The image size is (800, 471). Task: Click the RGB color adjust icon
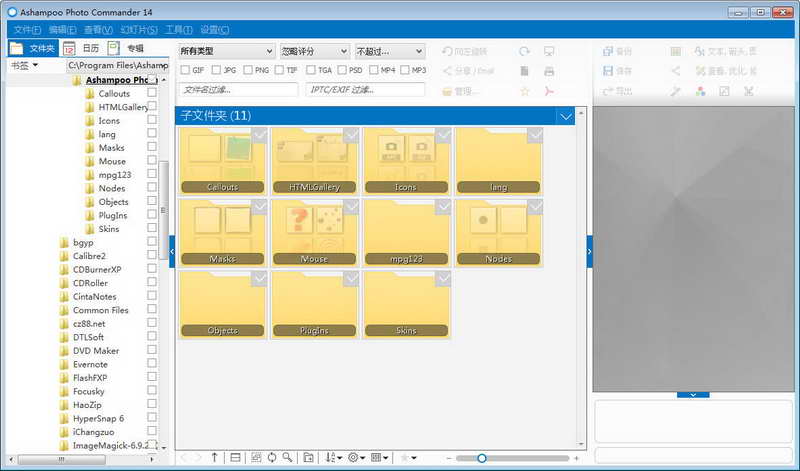coord(701,91)
